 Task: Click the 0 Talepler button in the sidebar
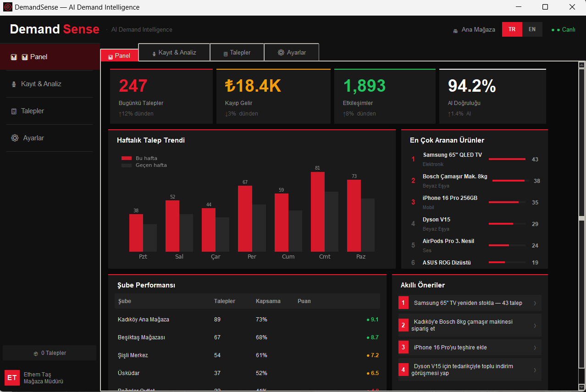(x=50, y=353)
